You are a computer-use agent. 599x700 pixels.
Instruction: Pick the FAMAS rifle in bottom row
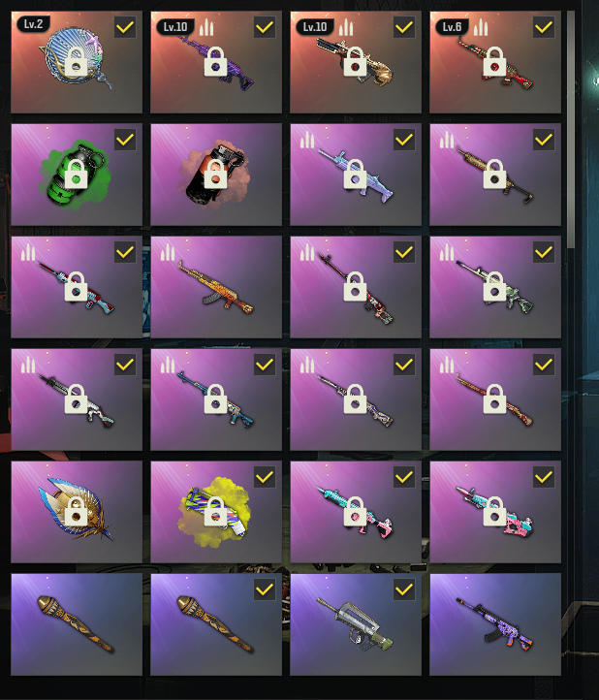point(356,624)
